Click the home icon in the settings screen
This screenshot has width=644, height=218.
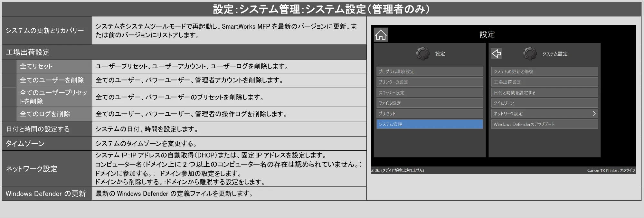(x=381, y=35)
